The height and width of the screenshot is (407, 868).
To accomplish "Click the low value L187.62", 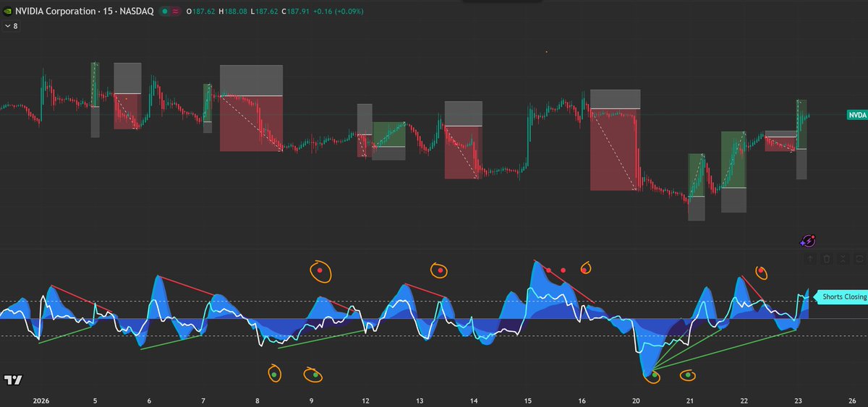I will 265,12.
